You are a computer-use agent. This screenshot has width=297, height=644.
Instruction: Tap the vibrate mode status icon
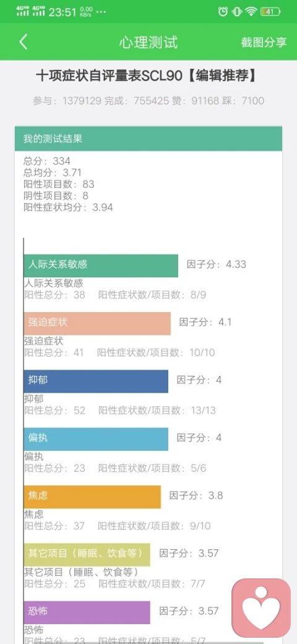coord(237,12)
